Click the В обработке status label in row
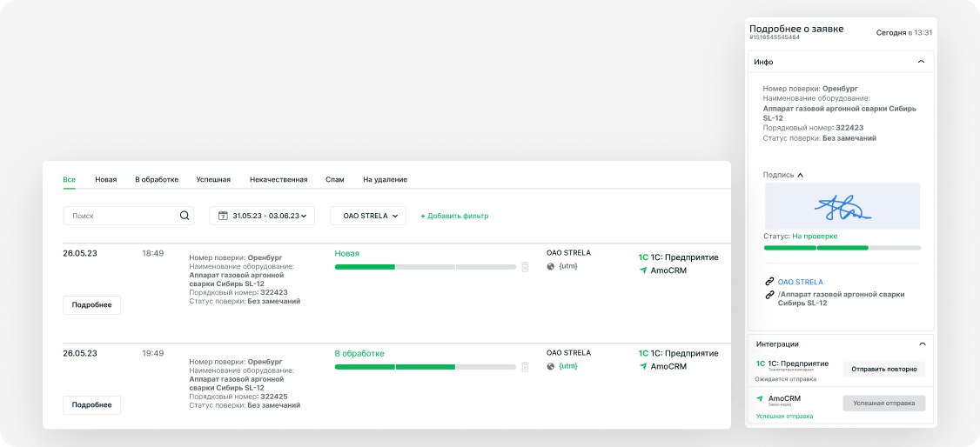 359,353
